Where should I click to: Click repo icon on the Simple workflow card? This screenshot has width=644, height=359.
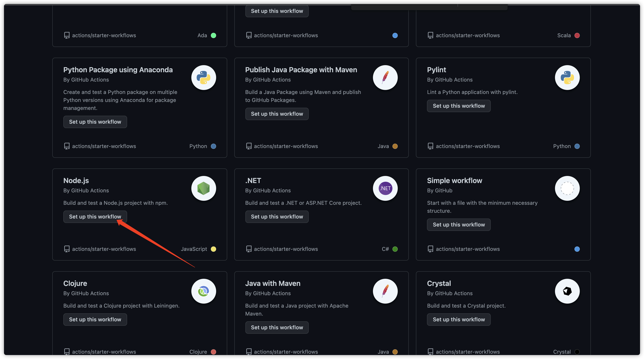(431, 249)
